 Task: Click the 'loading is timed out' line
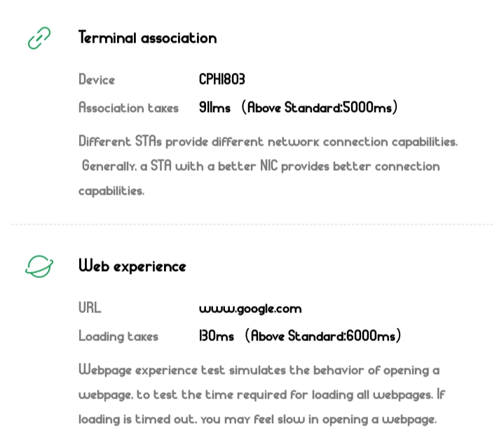pyautogui.click(x=257, y=419)
